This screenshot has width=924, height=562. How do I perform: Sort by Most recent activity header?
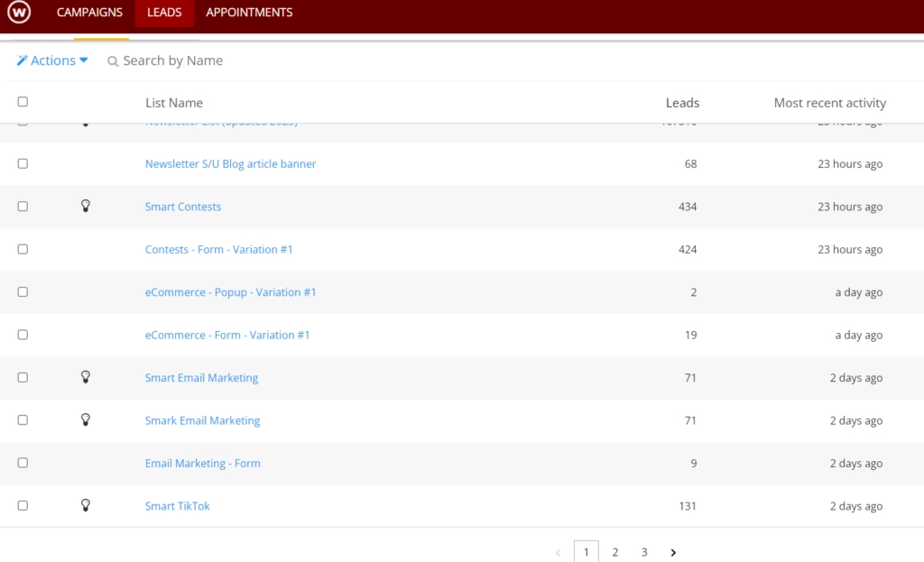click(x=830, y=103)
